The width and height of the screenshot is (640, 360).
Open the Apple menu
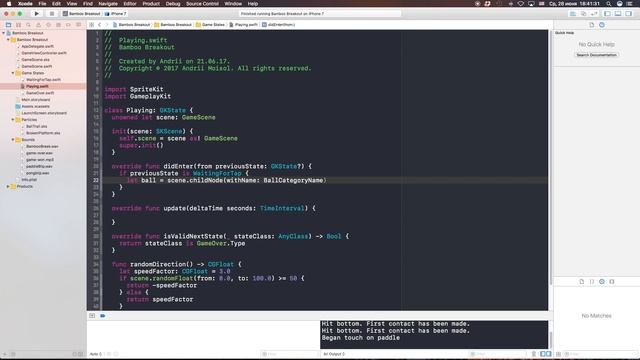coord(8,4)
